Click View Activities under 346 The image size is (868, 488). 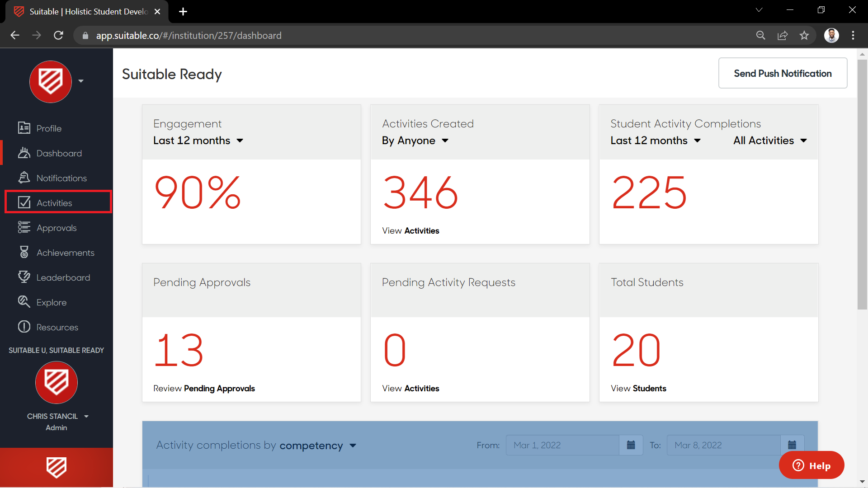click(410, 230)
